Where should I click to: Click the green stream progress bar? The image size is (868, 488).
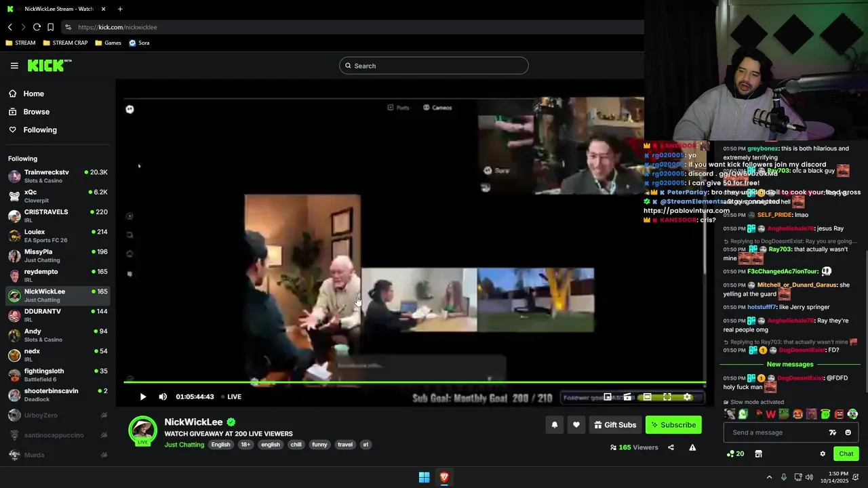point(414,382)
